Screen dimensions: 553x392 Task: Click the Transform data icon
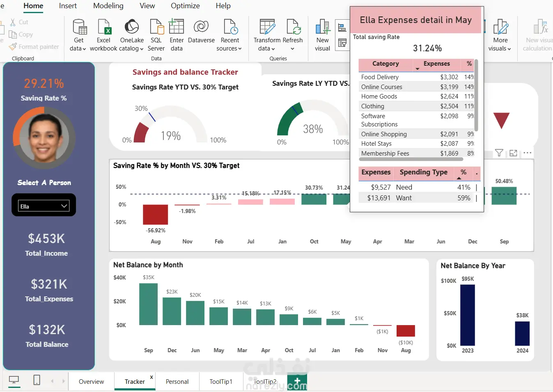coord(267,27)
